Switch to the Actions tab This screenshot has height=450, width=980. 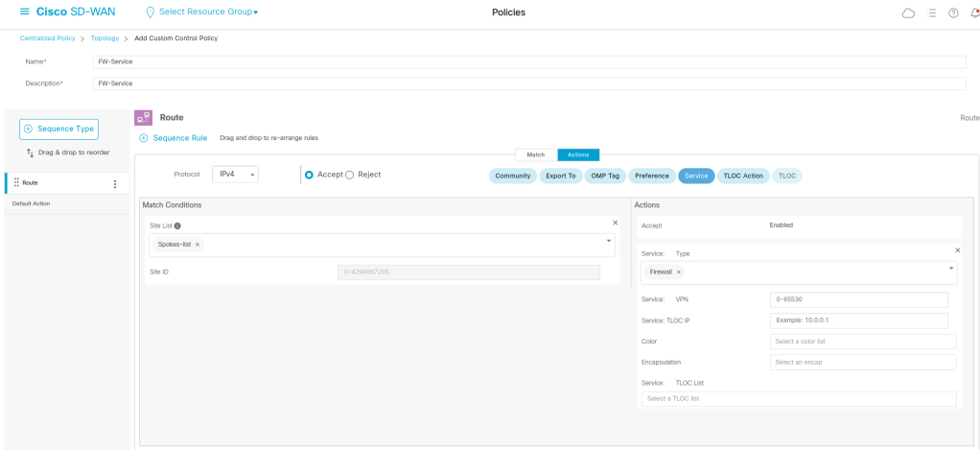[578, 154]
